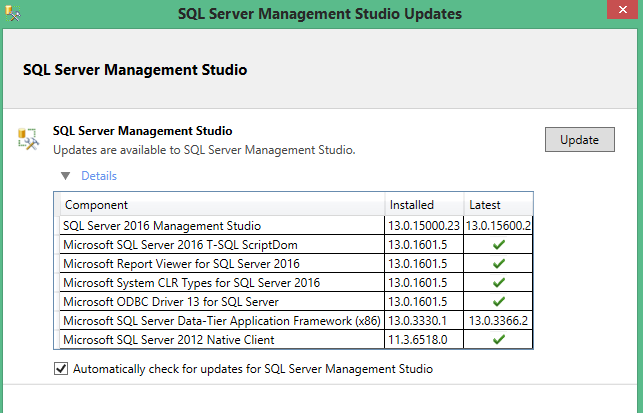Select Data-Tier Application Framework (x86) row

coord(296,321)
